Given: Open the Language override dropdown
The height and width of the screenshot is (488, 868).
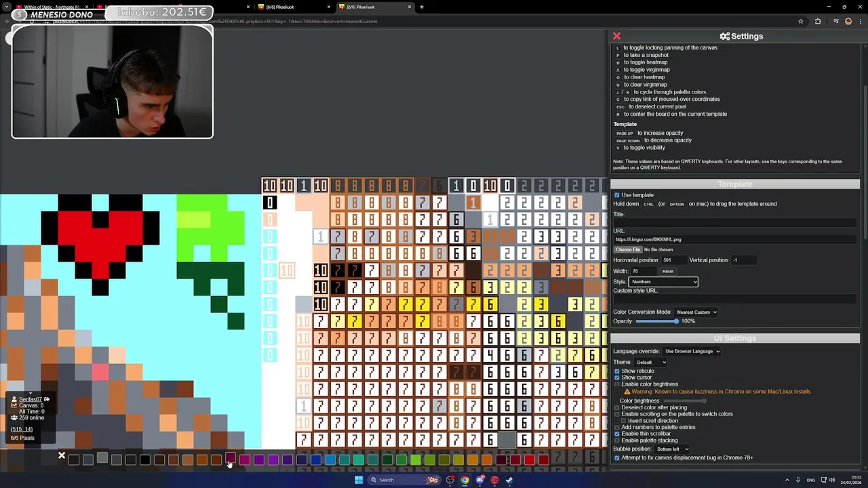Looking at the screenshot, I should pos(691,351).
